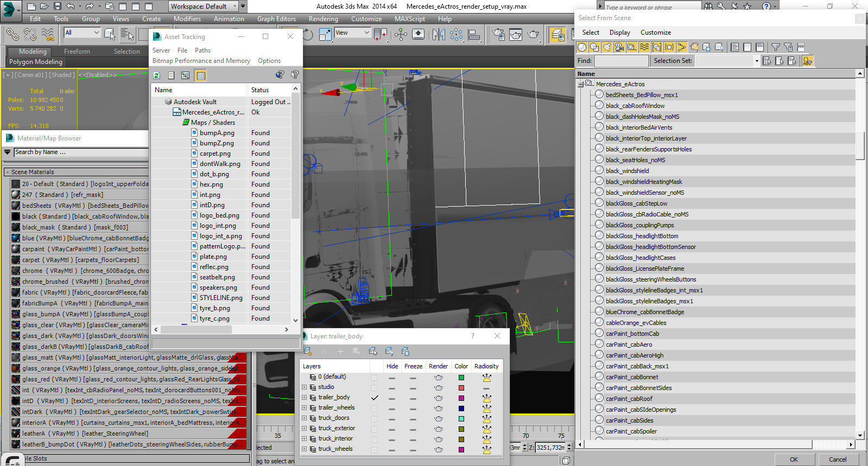Open the Rendered Frame Window icon
The width and height of the screenshot is (868, 466).
point(516,35)
